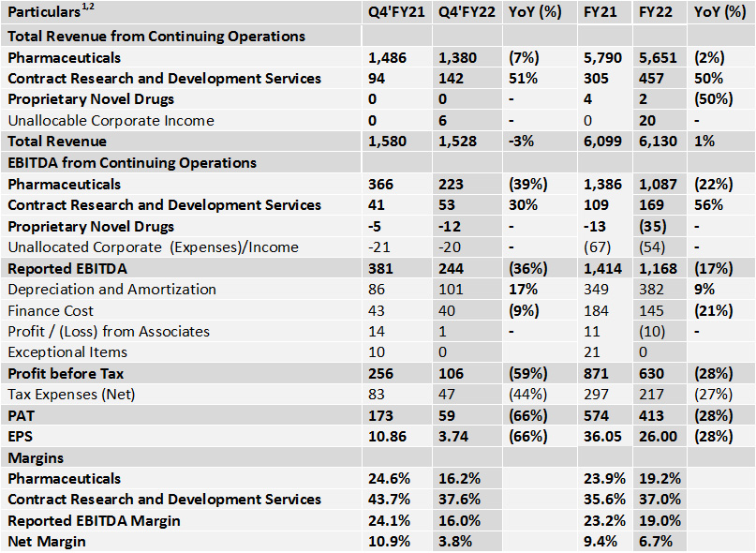
Task: Select the Q4'FY21 column header
Action: tap(396, 11)
